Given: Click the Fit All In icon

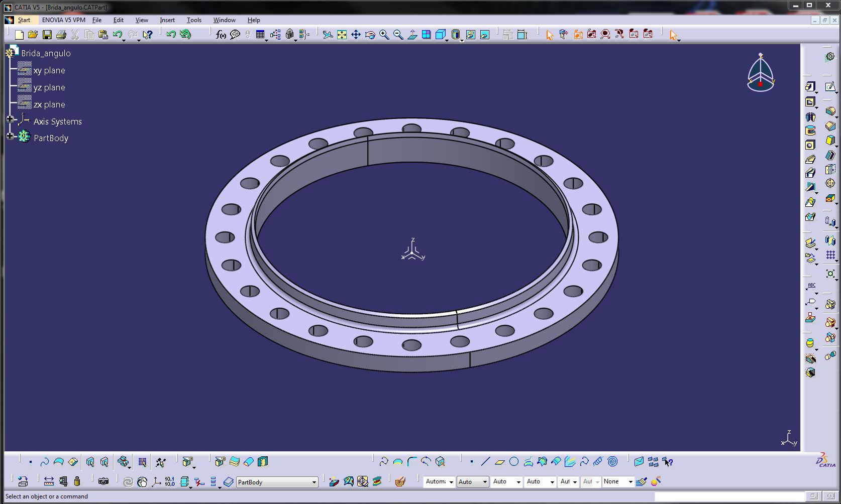Looking at the screenshot, I should pos(342,35).
